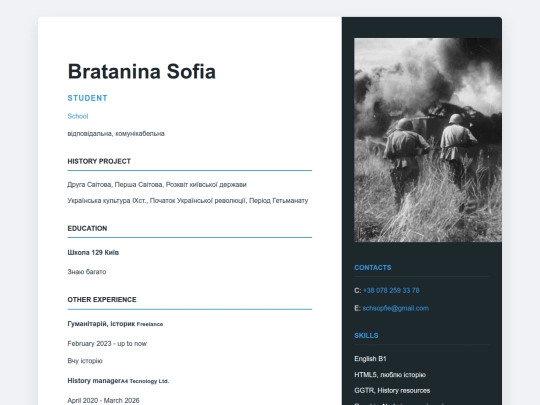540x405 pixels.
Task: Click the School link under Student
Action: [78, 116]
